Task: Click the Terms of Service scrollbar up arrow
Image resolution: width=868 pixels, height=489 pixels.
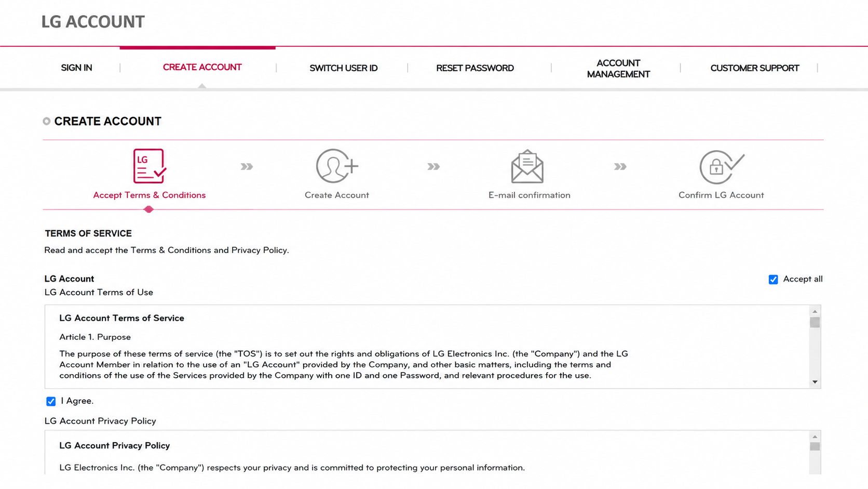Action: [815, 311]
